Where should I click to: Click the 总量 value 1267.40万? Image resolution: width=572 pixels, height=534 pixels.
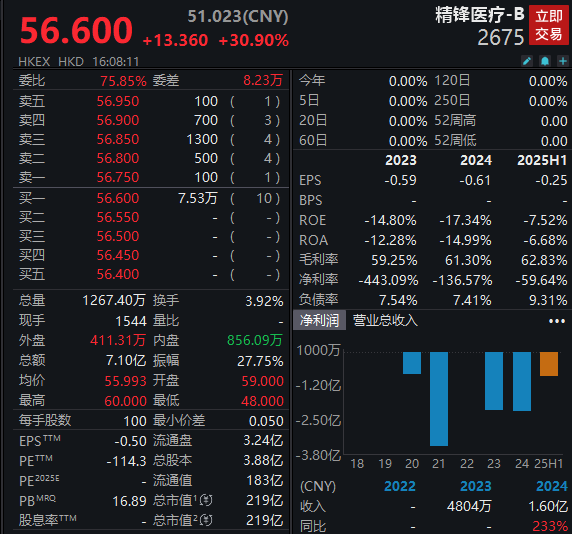(x=114, y=301)
